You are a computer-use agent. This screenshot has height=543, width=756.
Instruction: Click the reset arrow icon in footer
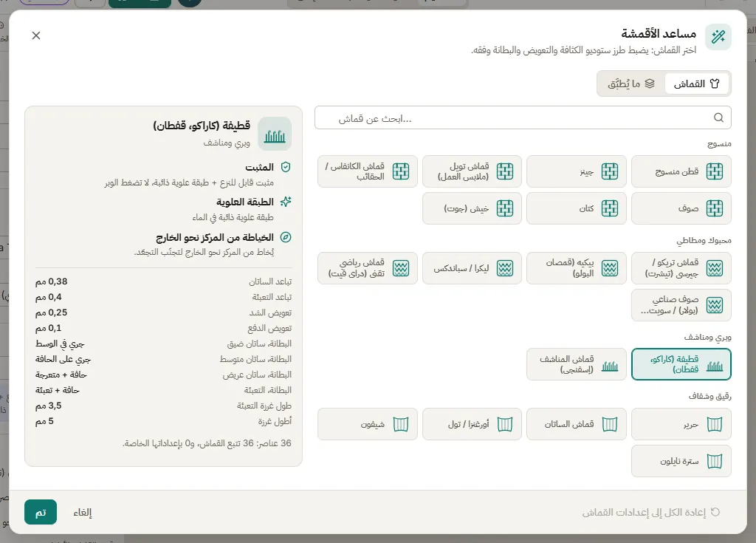[x=715, y=512]
